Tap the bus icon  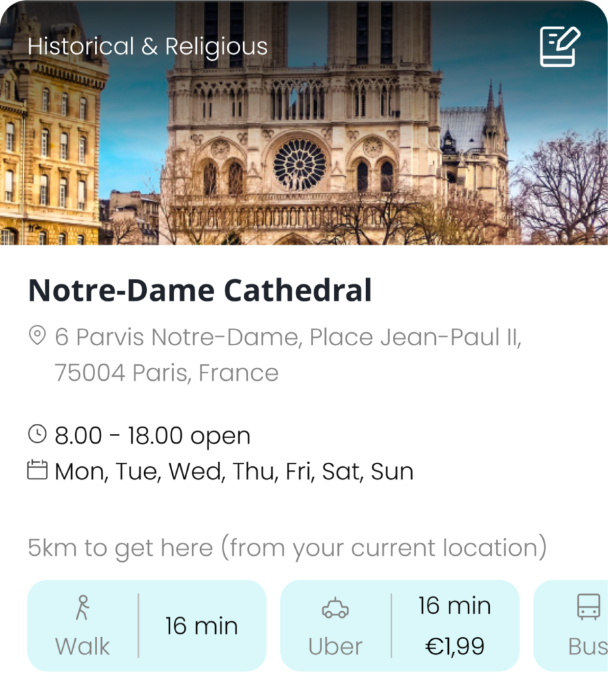tap(588, 606)
